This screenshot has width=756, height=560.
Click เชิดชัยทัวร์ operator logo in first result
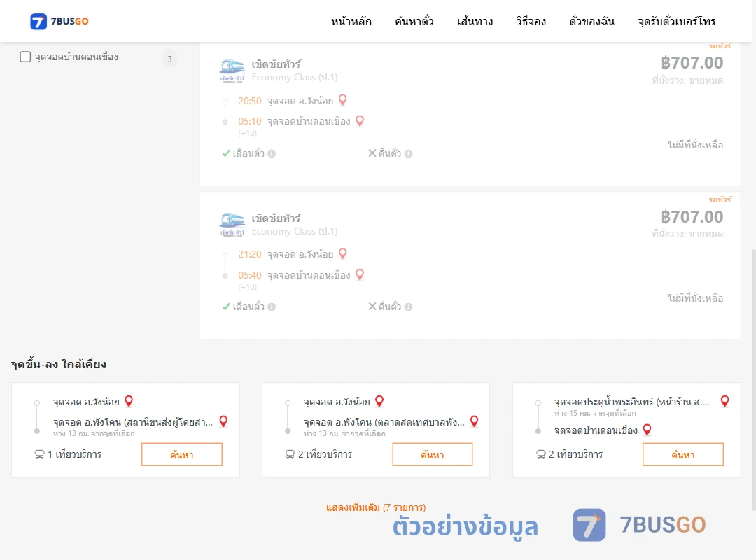tap(232, 71)
